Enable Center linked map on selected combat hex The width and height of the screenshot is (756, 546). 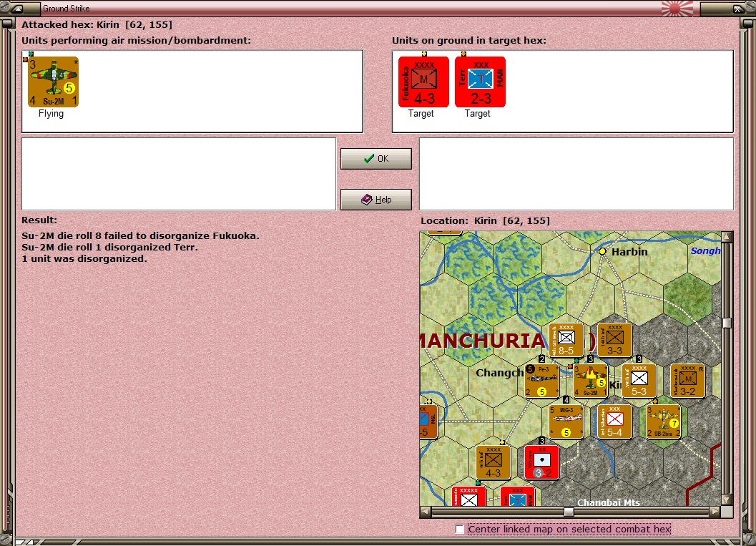point(459,529)
